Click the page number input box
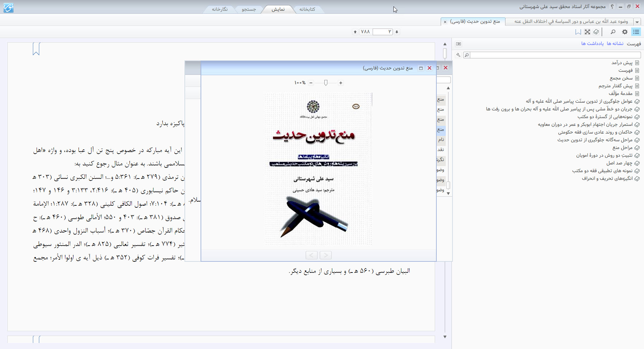 382,32
